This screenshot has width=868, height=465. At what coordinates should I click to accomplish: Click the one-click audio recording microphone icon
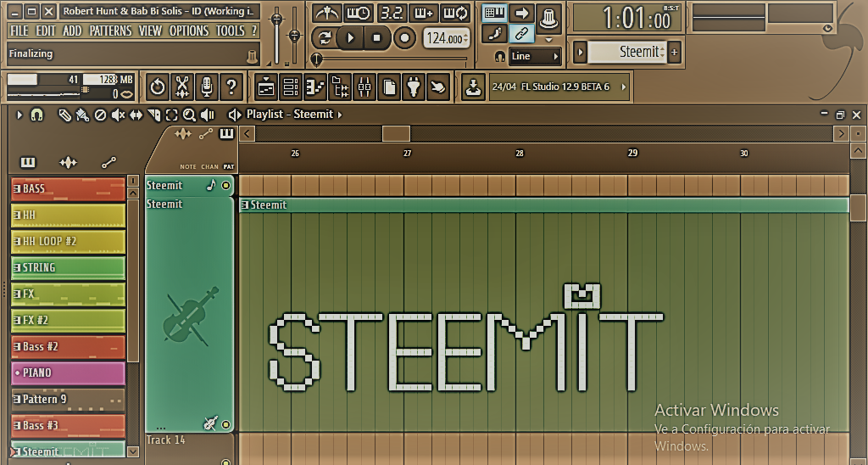[207, 87]
